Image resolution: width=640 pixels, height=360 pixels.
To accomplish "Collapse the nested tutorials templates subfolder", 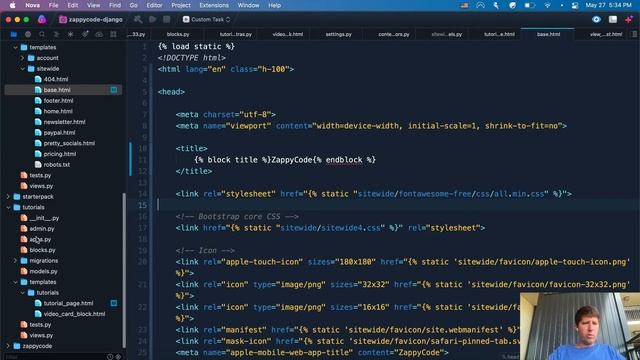I will point(22,293).
